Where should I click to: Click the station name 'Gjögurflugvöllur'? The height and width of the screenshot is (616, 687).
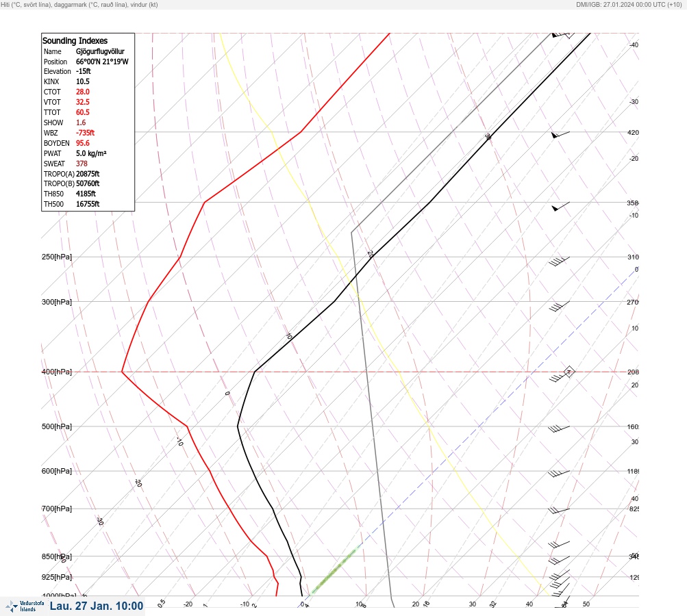(100, 51)
